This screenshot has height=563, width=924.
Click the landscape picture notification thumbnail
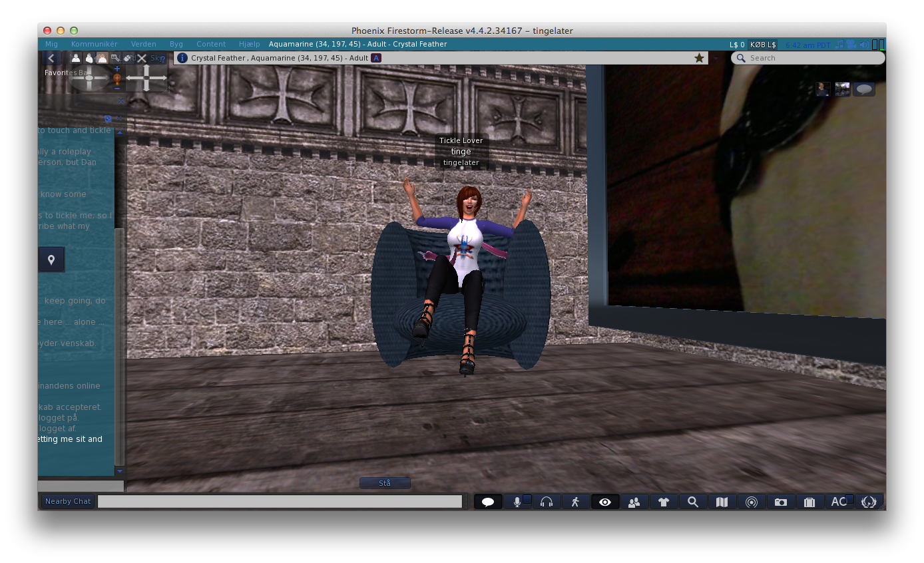tap(842, 89)
